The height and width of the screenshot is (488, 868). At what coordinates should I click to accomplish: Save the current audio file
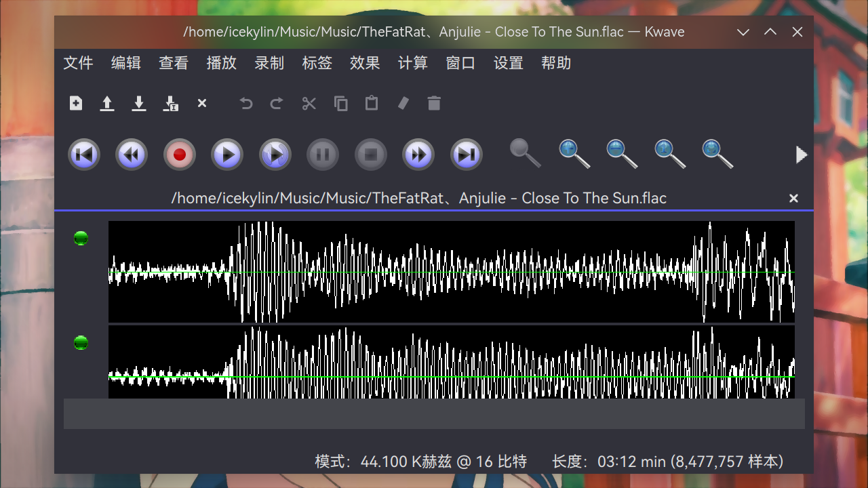click(138, 103)
